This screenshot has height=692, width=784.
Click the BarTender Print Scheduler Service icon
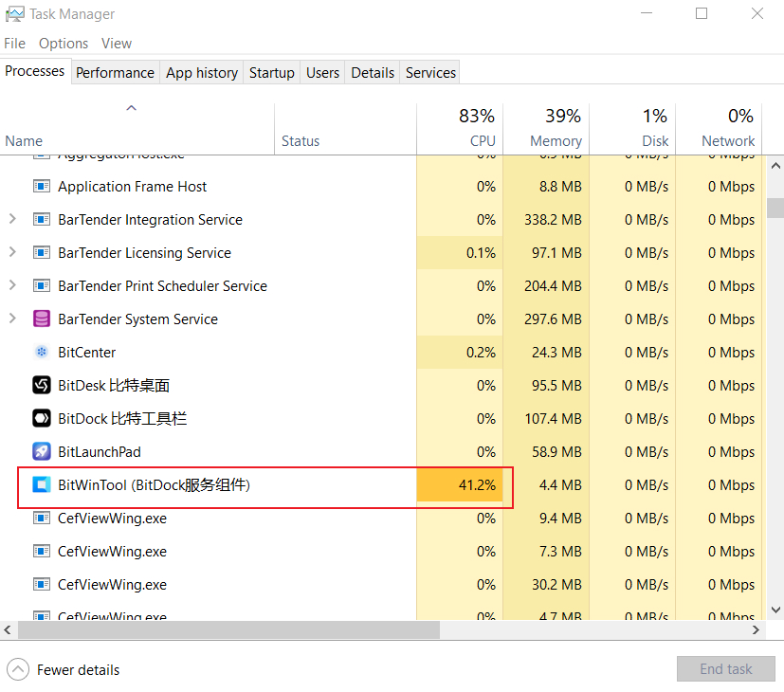(42, 285)
